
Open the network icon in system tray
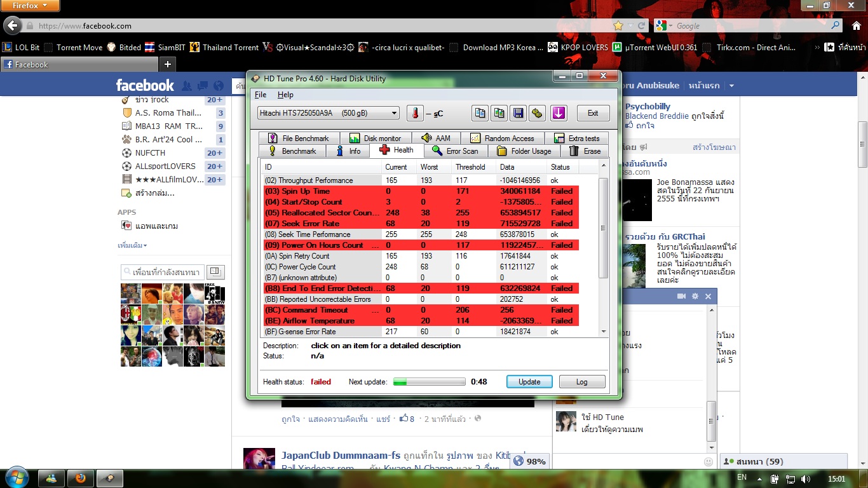pyautogui.click(x=790, y=478)
